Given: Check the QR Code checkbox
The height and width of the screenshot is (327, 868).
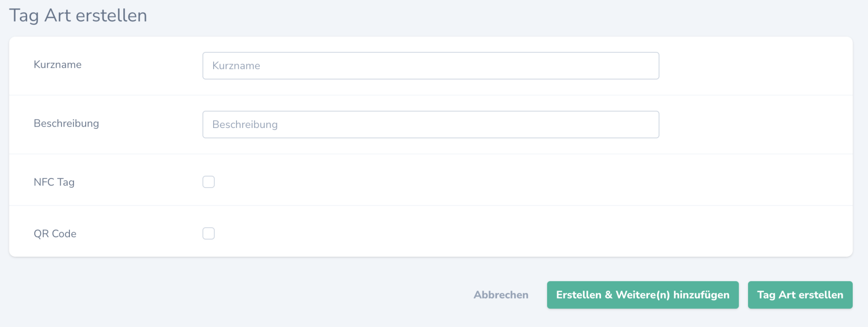Looking at the screenshot, I should tap(208, 233).
